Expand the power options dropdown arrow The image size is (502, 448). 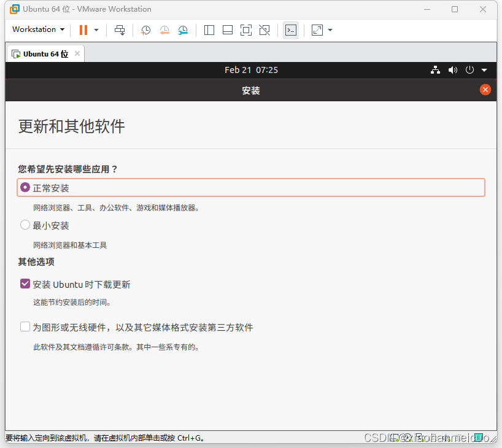(96, 30)
